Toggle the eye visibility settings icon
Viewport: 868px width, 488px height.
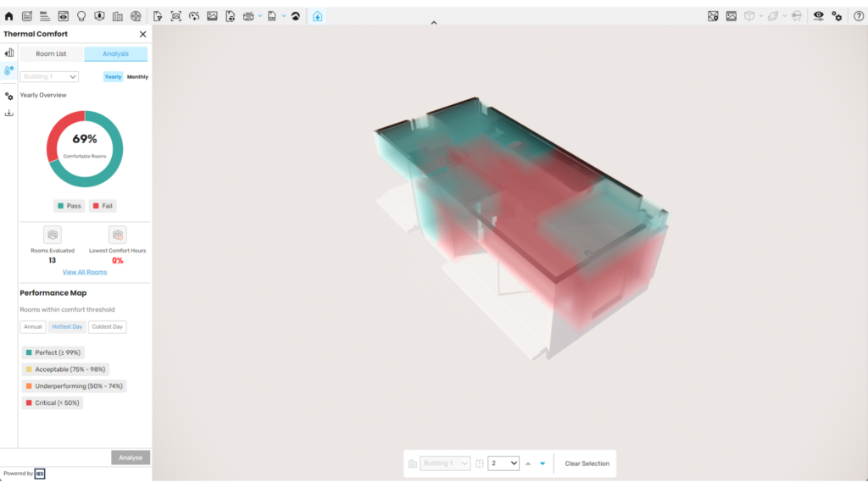[818, 16]
